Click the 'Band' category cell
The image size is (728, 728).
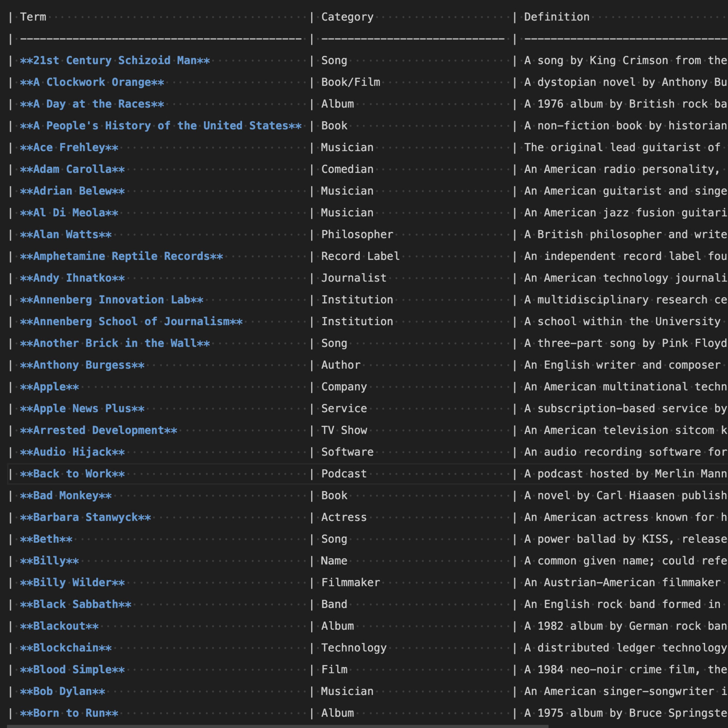pos(334,604)
